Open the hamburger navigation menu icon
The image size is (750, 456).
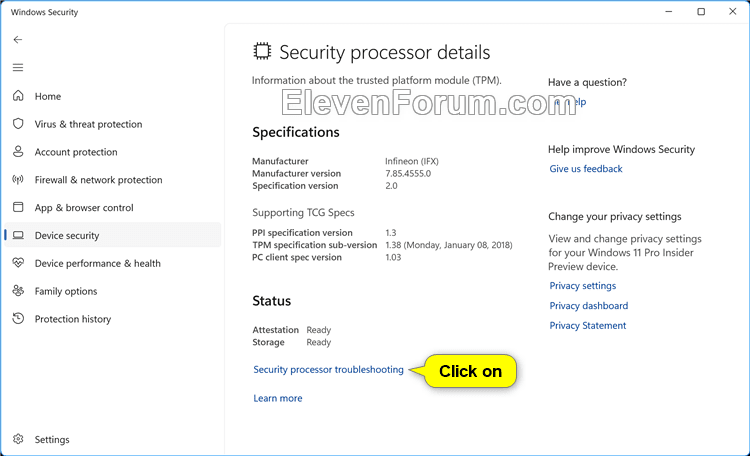18,67
